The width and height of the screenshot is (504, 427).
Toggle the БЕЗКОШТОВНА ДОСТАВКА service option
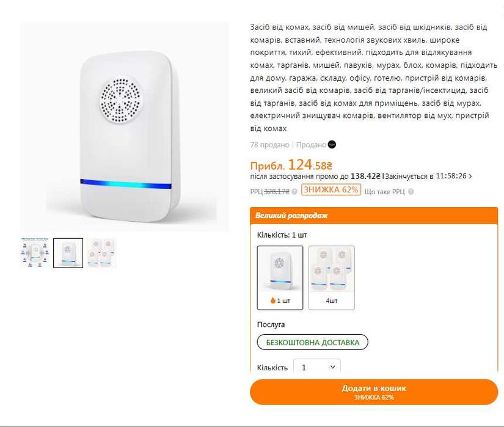tap(312, 342)
